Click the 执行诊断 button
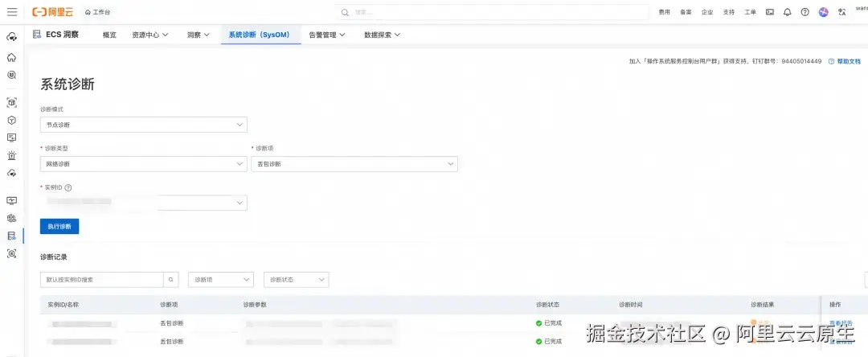868x357 pixels. point(59,227)
